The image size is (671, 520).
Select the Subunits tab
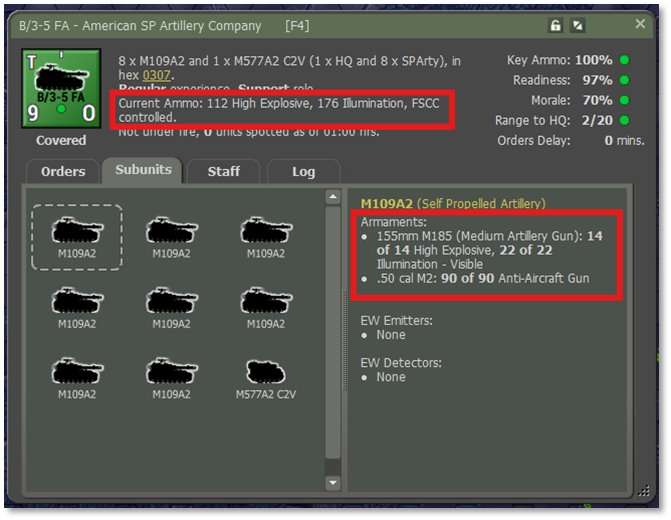point(141,170)
